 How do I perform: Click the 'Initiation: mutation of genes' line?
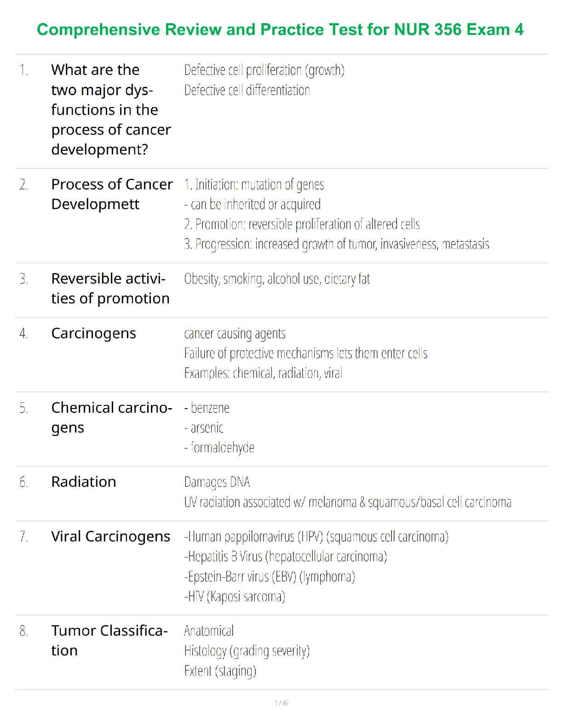(x=254, y=184)
